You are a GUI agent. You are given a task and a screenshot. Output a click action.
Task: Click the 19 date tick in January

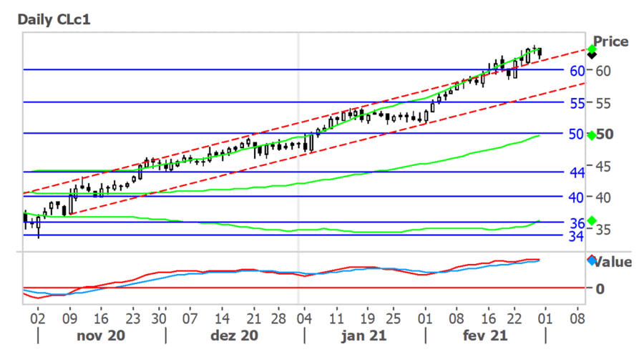(367, 318)
